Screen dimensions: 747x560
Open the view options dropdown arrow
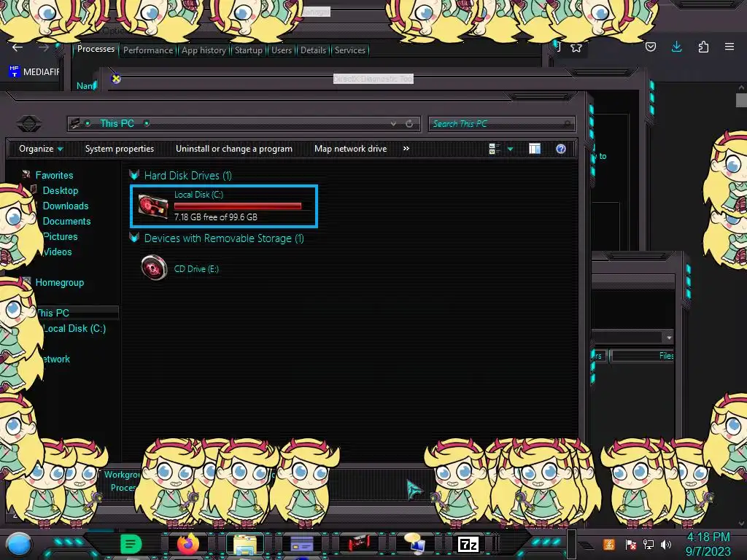[510, 149]
